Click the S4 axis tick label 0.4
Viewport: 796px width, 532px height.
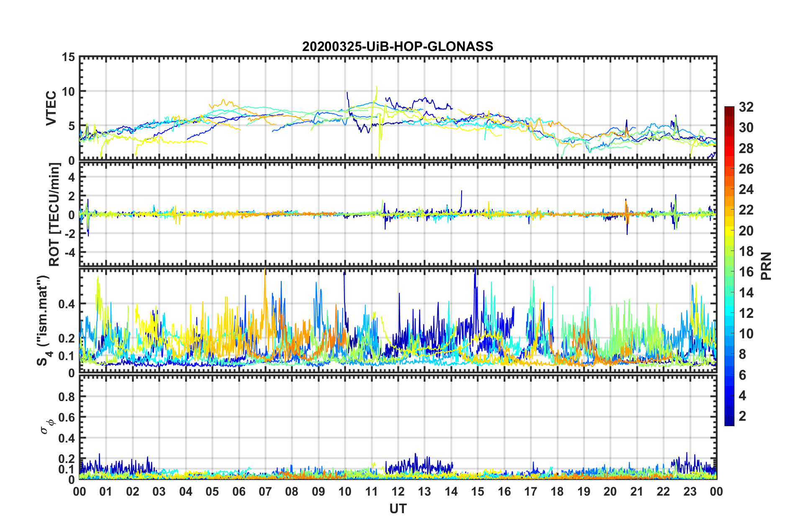pos(67,304)
